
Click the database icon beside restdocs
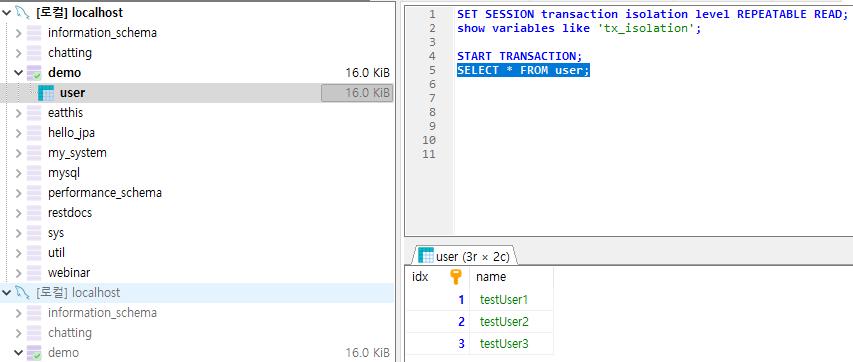pos(34,213)
